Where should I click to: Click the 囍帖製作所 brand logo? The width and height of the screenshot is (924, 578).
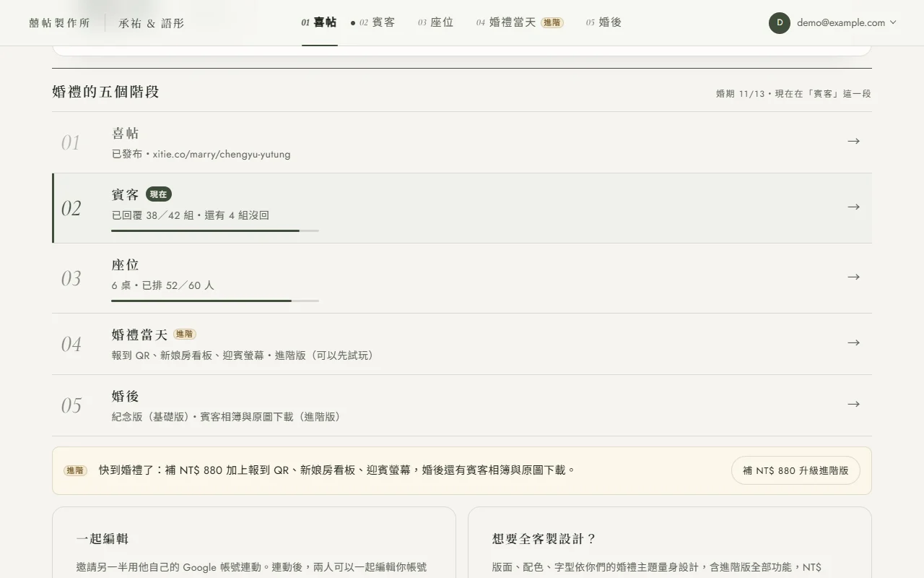pyautogui.click(x=59, y=23)
